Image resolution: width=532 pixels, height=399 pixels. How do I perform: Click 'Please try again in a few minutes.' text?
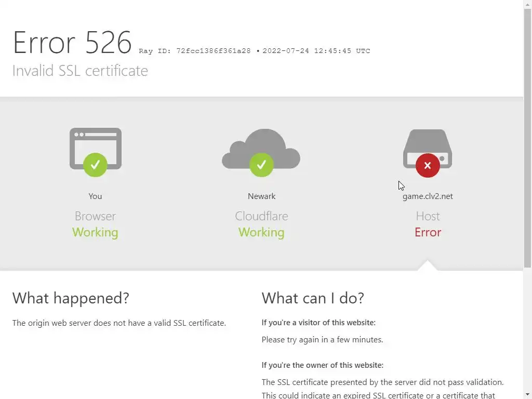point(322,340)
